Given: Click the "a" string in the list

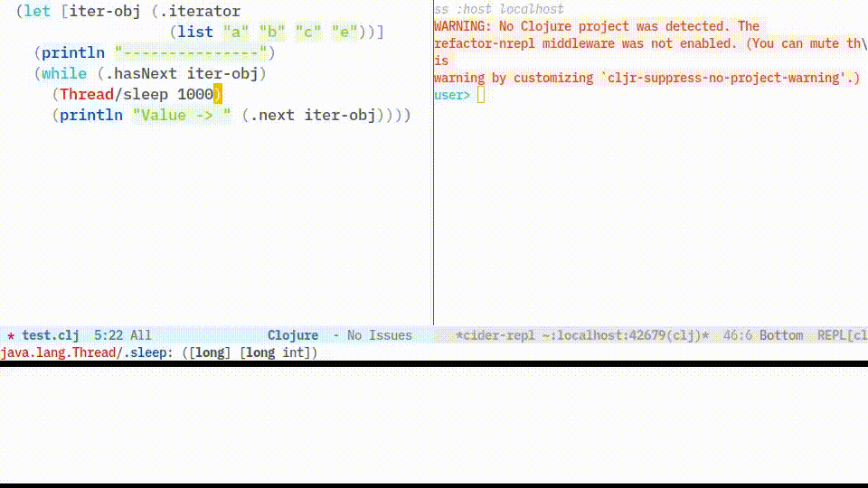Looking at the screenshot, I should pos(236,33).
